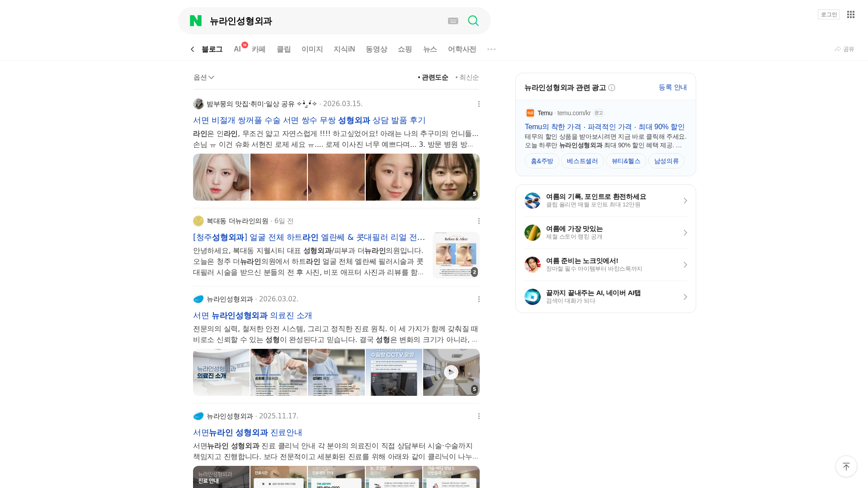Click the Temu logo icon in the ad
Viewport: 868px width, 488px height.
[x=530, y=113]
